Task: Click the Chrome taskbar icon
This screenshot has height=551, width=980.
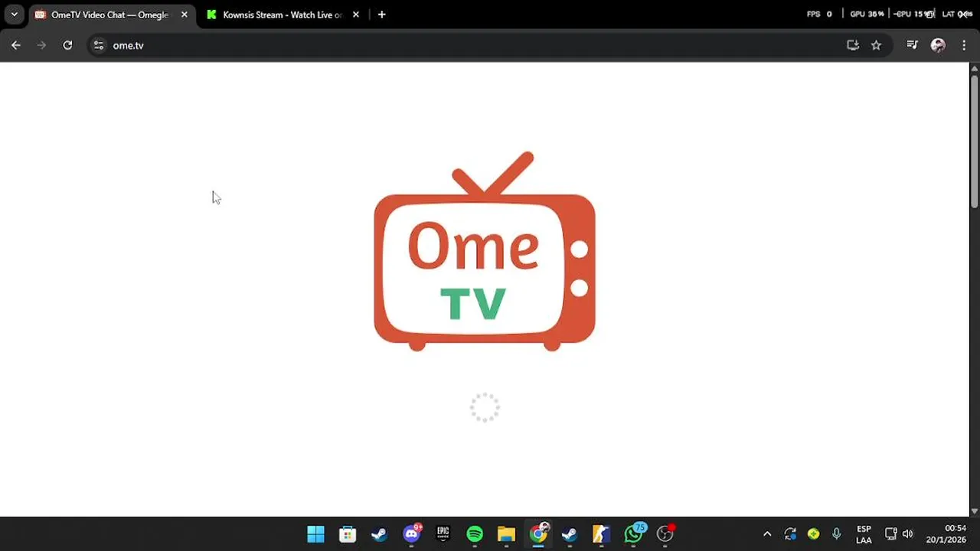Action: [538, 534]
